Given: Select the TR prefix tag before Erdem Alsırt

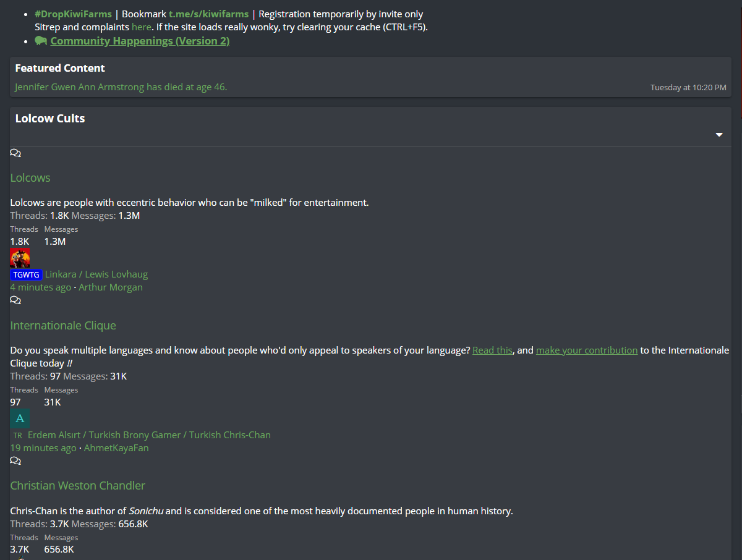Looking at the screenshot, I should coord(17,435).
